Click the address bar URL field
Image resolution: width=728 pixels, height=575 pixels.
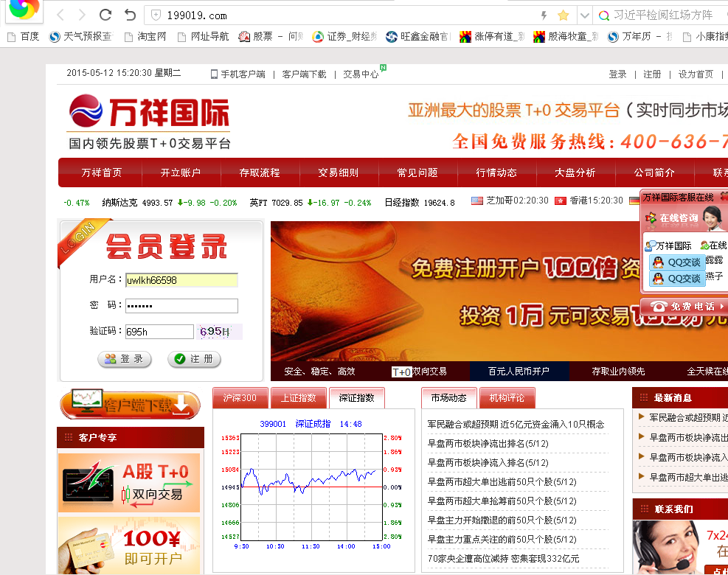tap(344, 15)
